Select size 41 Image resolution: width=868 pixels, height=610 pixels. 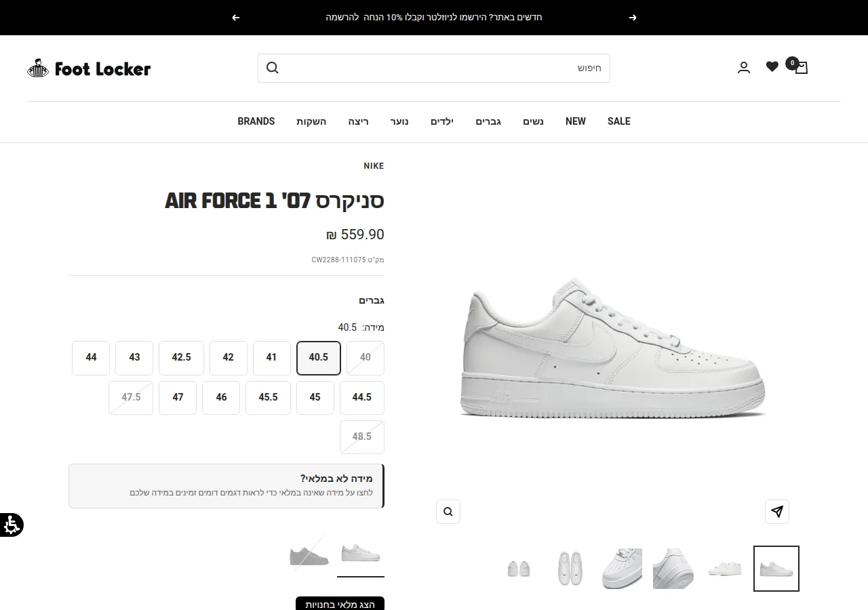(272, 358)
